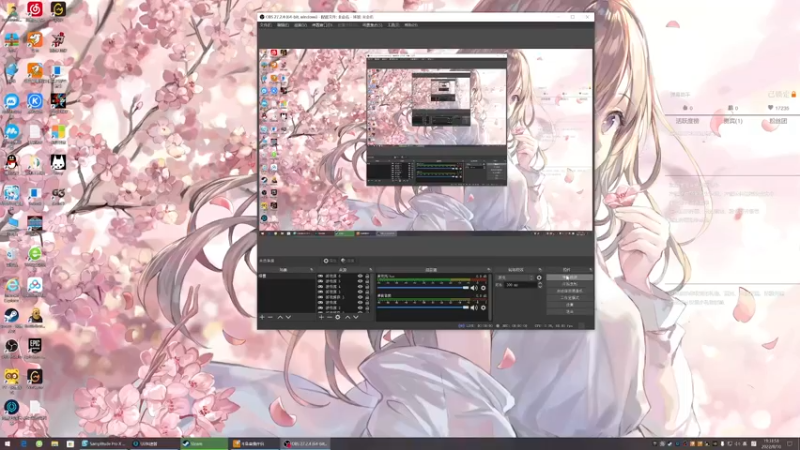Open settings gear of second audio track
This screenshot has width=800, height=450.
click(483, 308)
